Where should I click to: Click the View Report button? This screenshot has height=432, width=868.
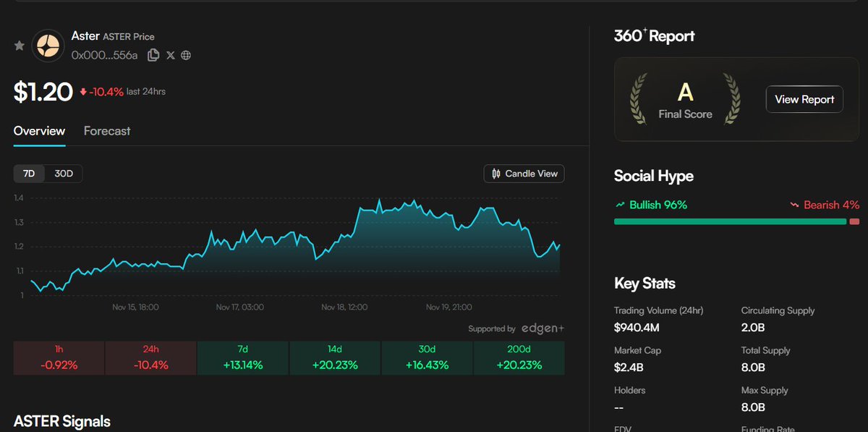(x=804, y=99)
